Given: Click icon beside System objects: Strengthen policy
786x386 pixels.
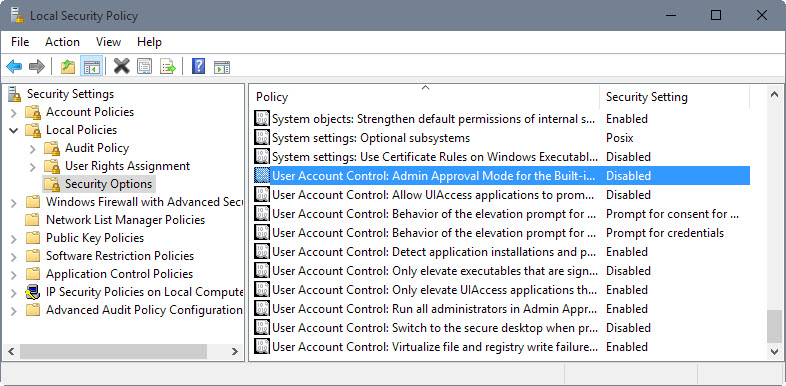Looking at the screenshot, I should 262,119.
